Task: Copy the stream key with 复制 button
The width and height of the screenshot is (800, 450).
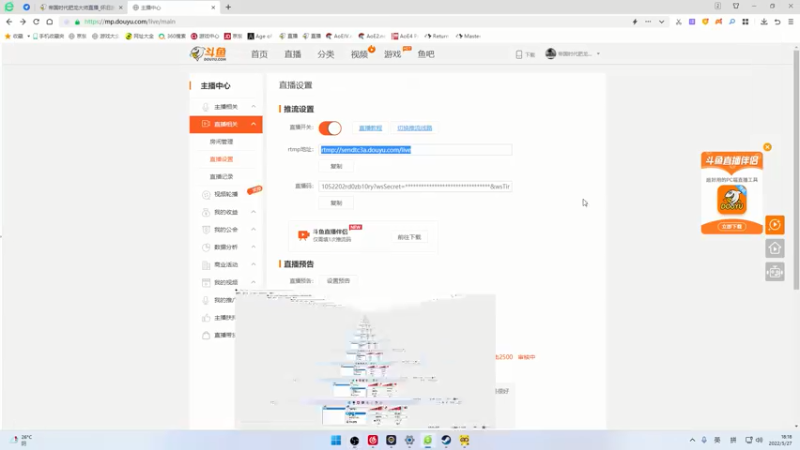Action: coord(336,203)
